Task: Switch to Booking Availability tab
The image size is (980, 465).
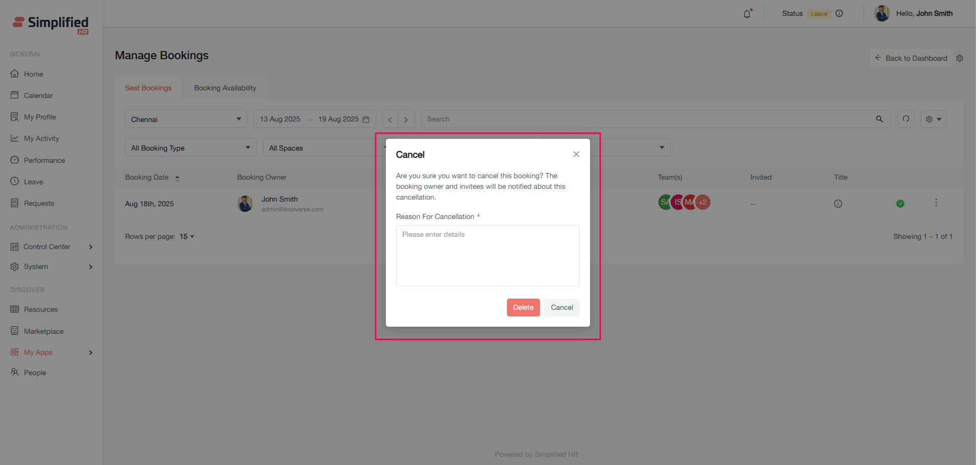Action: tap(225, 88)
